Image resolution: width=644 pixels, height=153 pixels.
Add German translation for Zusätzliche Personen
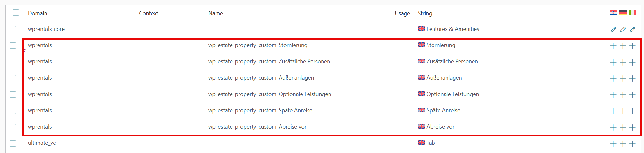[623, 62]
